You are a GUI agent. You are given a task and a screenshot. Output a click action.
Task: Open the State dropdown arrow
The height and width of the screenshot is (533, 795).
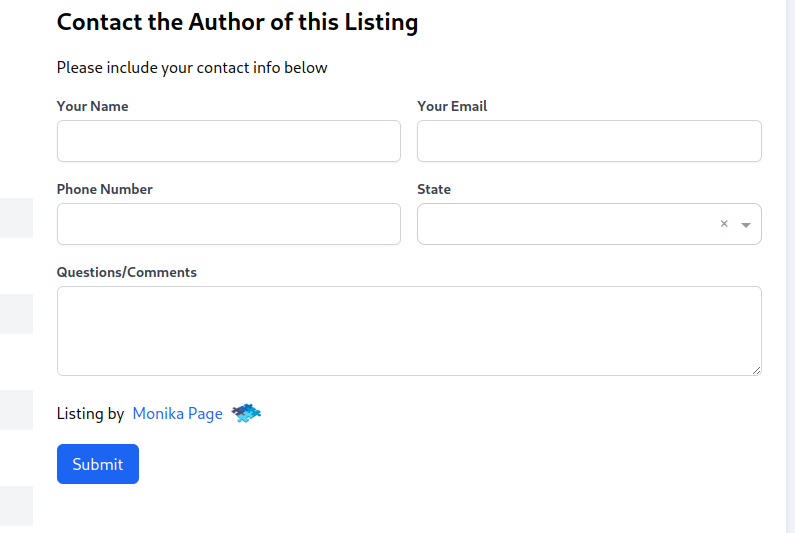(746, 225)
